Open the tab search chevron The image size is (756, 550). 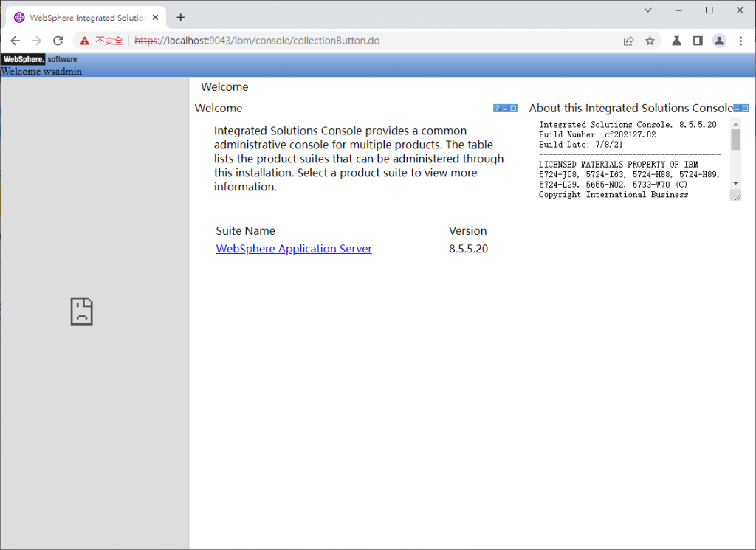click(648, 10)
